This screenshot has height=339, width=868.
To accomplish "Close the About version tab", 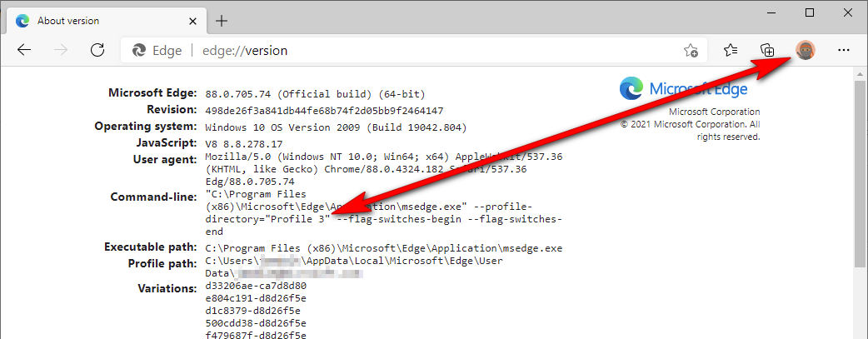I will [x=192, y=21].
